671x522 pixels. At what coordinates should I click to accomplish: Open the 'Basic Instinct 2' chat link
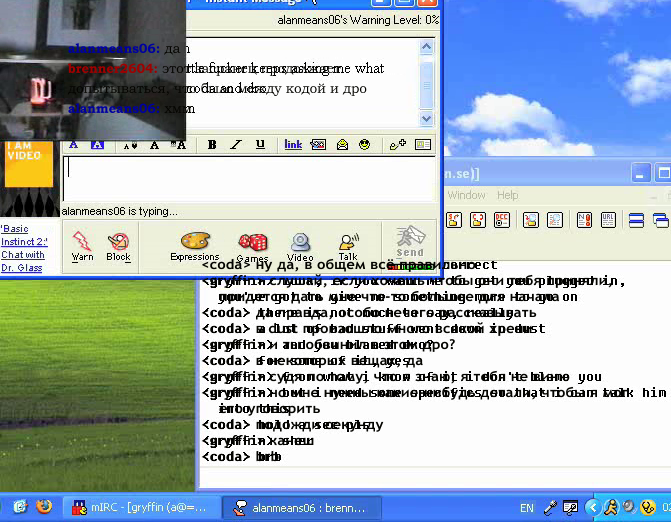[x=24, y=248]
